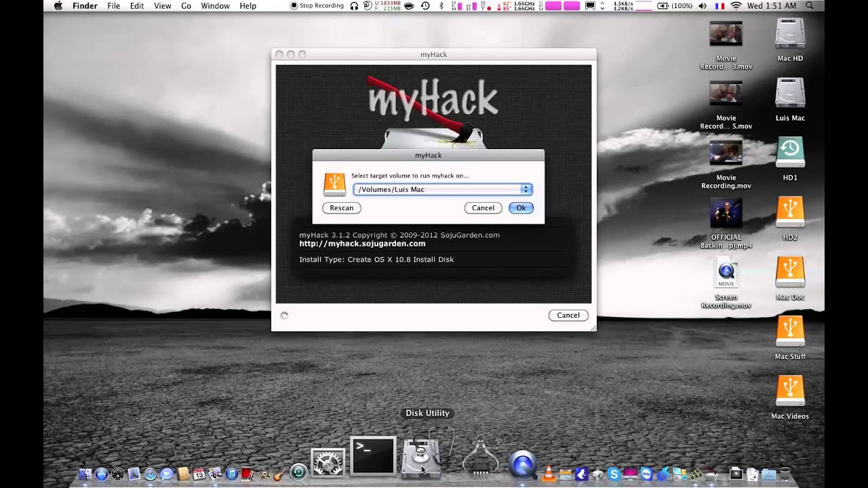This screenshot has width=868, height=488.
Task: Open QuickTime Player in the Dock
Action: [x=522, y=466]
